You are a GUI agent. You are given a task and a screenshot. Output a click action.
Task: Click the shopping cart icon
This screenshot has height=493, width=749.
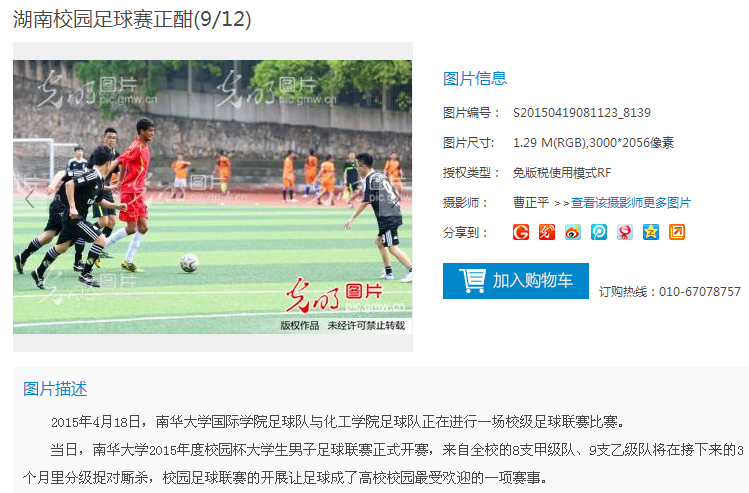[472, 280]
